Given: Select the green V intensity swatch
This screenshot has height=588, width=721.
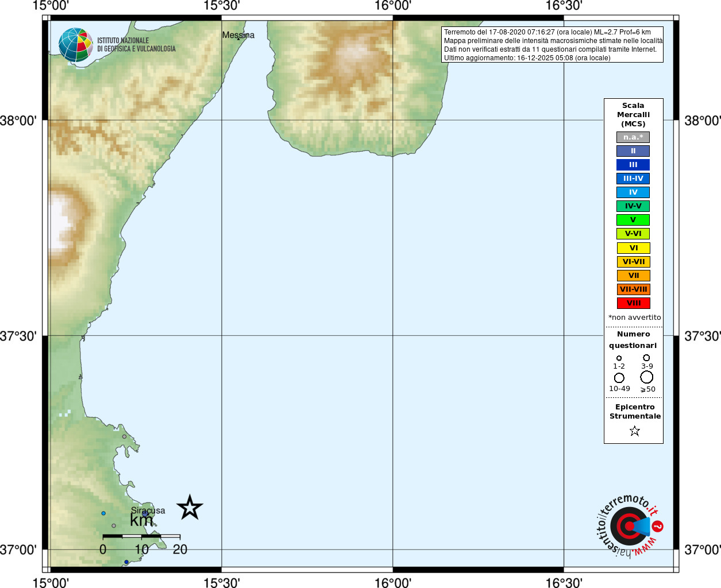Looking at the screenshot, I should coord(633,220).
